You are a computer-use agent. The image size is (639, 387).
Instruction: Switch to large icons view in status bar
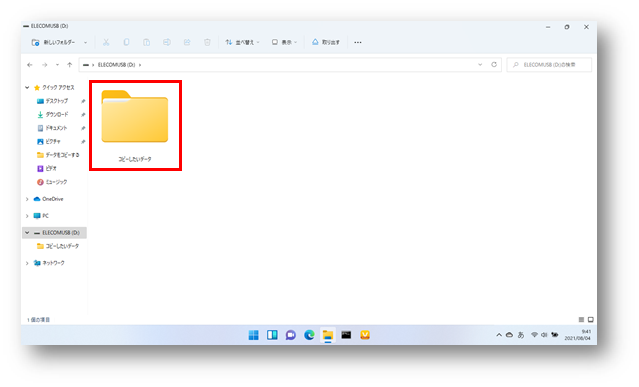click(591, 320)
